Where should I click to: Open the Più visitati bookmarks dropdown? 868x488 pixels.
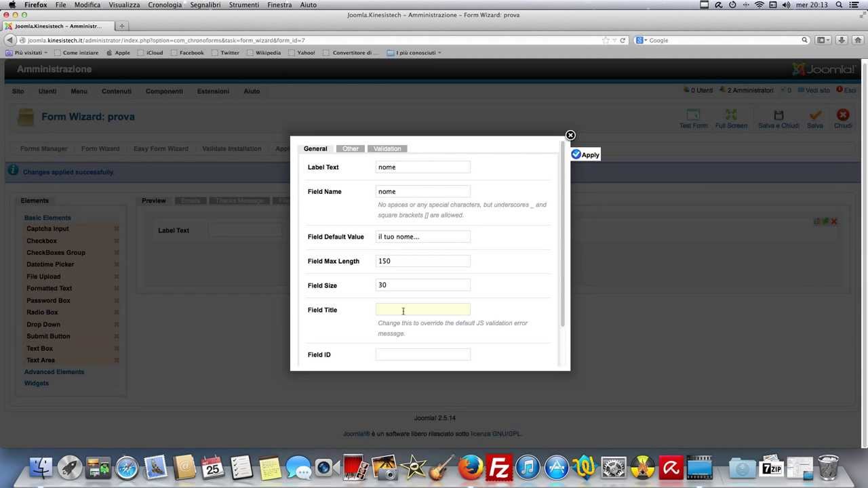point(26,52)
